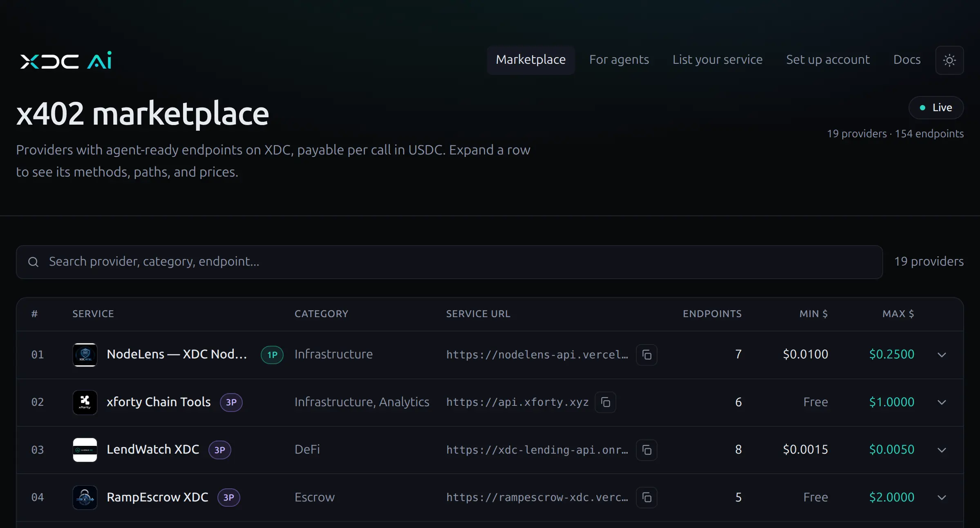Screen dimensions: 980x528
Task: Click the rampescrow-xdc URL text
Action: pos(537,498)
